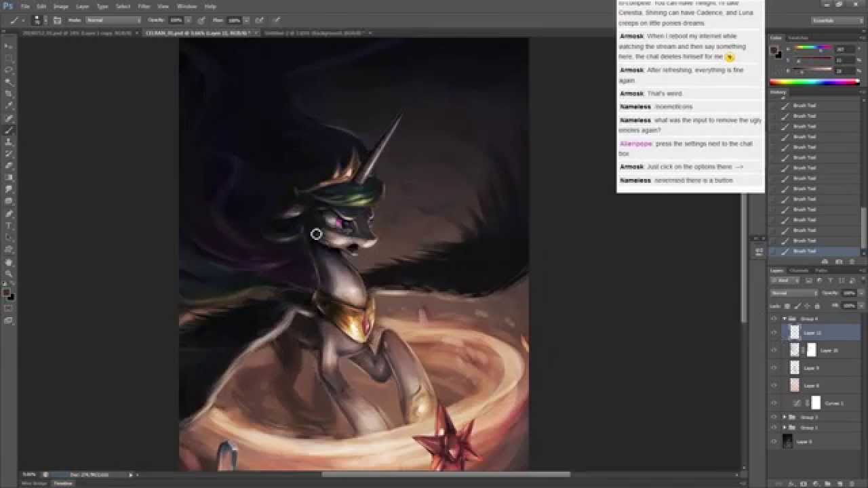Switch to the Channels tab
868x488 pixels.
(799, 271)
